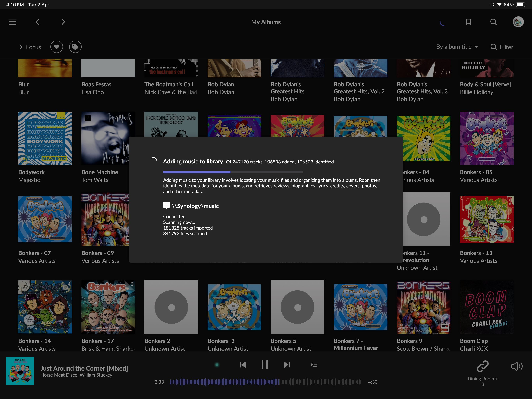Open the Bonkers - 05 album cover

tap(487, 138)
